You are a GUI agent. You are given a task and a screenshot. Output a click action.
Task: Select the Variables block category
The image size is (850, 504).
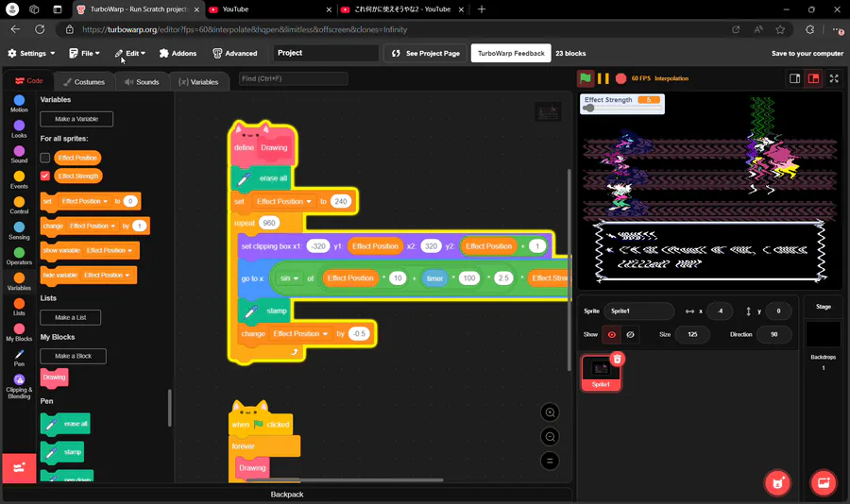coord(19,281)
